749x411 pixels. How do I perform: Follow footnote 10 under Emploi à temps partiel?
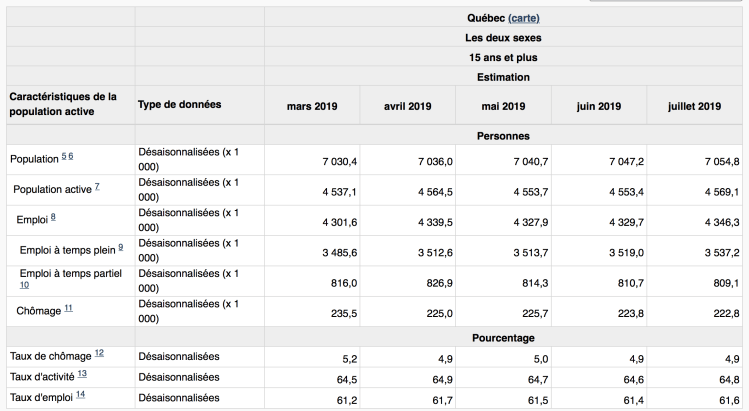tap(25, 285)
